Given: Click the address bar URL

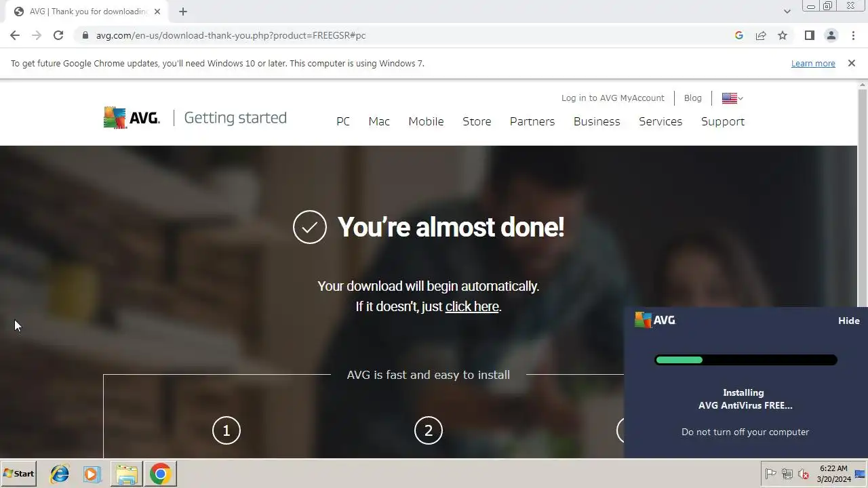Looking at the screenshot, I should (x=231, y=35).
